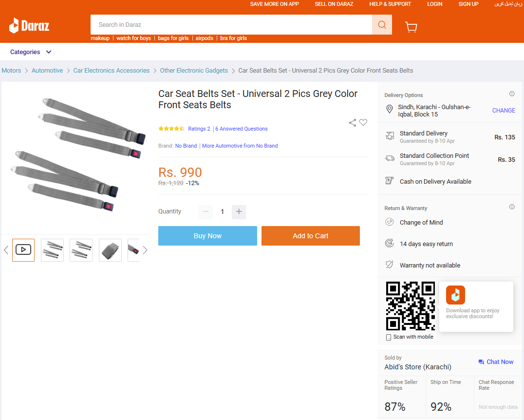
Task: Click the QR code image
Action: click(x=411, y=305)
